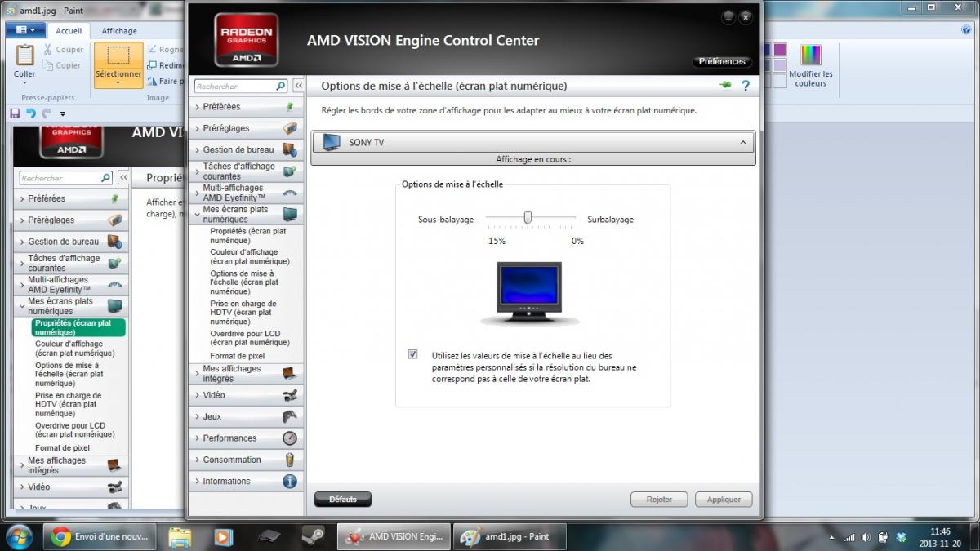Collapse AMD sidebar with double-chevron button
Viewport: 980px width, 551px height.
tap(298, 86)
